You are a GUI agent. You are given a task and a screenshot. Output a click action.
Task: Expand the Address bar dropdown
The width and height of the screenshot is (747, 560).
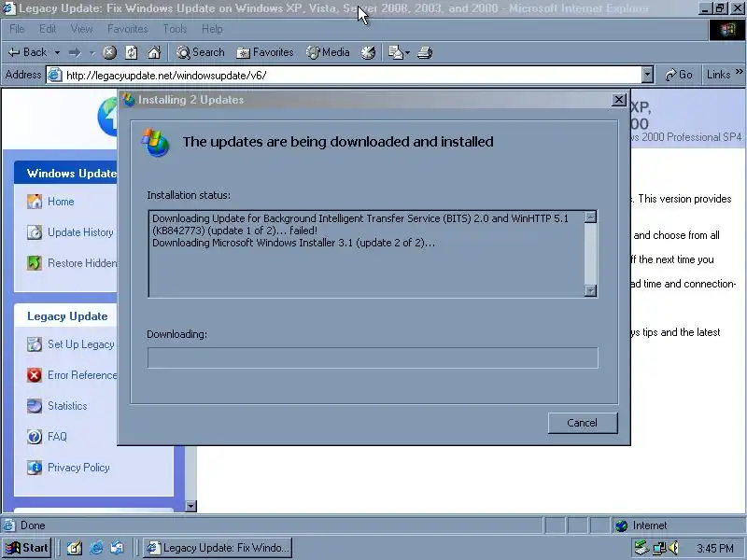point(647,75)
